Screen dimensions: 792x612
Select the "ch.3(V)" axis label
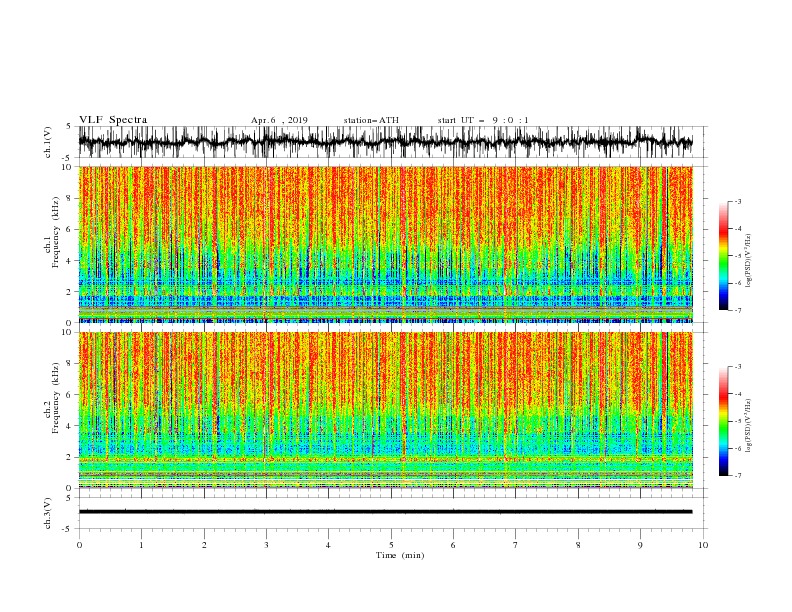(x=48, y=513)
